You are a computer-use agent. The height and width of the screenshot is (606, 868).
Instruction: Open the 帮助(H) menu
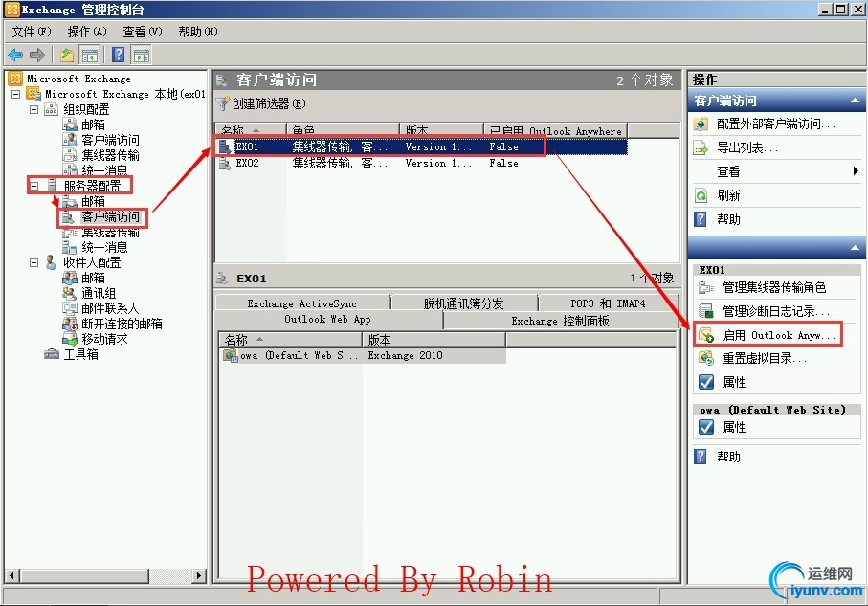pos(198,32)
